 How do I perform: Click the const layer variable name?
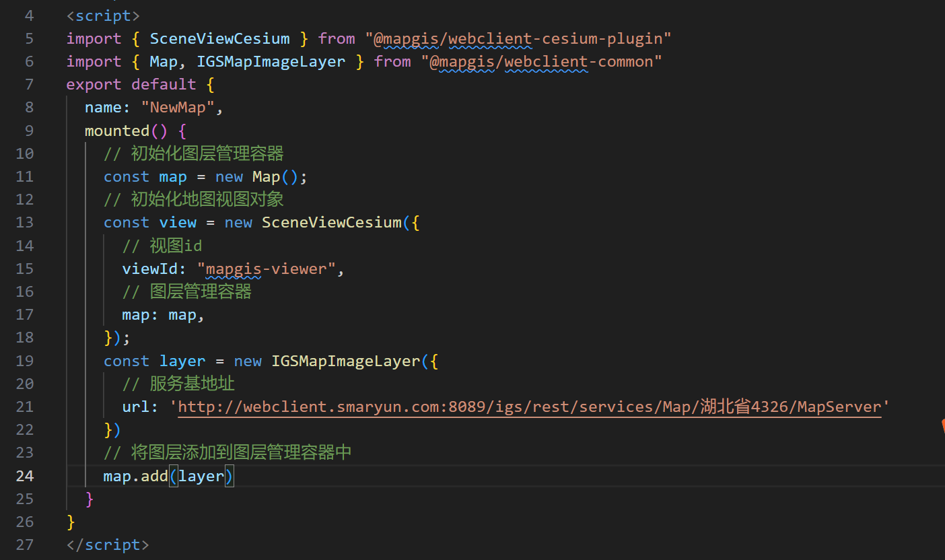click(x=182, y=361)
